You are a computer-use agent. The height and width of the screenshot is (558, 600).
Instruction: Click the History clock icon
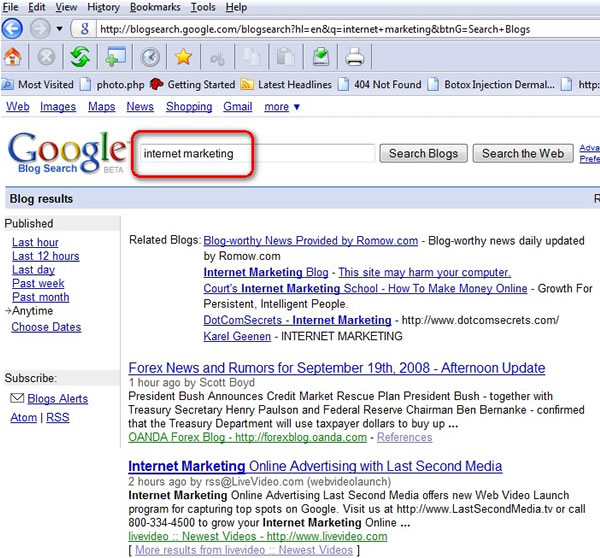(x=150, y=57)
